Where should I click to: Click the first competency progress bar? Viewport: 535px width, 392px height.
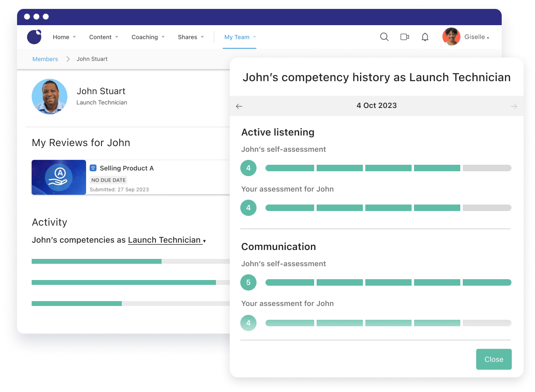(130, 261)
